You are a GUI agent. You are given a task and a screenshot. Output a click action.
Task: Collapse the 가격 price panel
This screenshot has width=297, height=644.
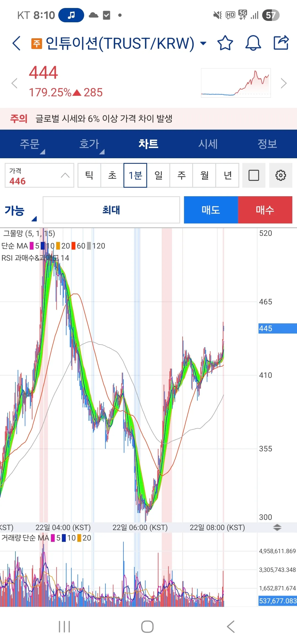click(x=65, y=175)
